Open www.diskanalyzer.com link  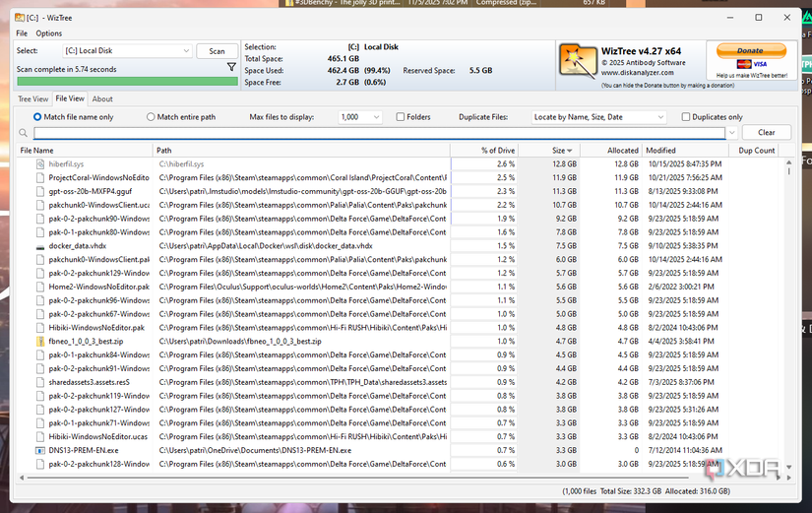coord(638,73)
